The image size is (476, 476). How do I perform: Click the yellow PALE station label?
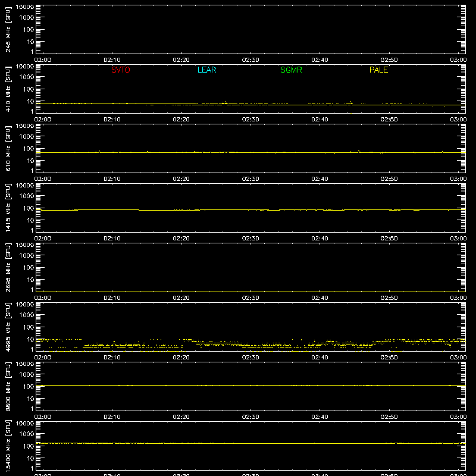(378, 70)
